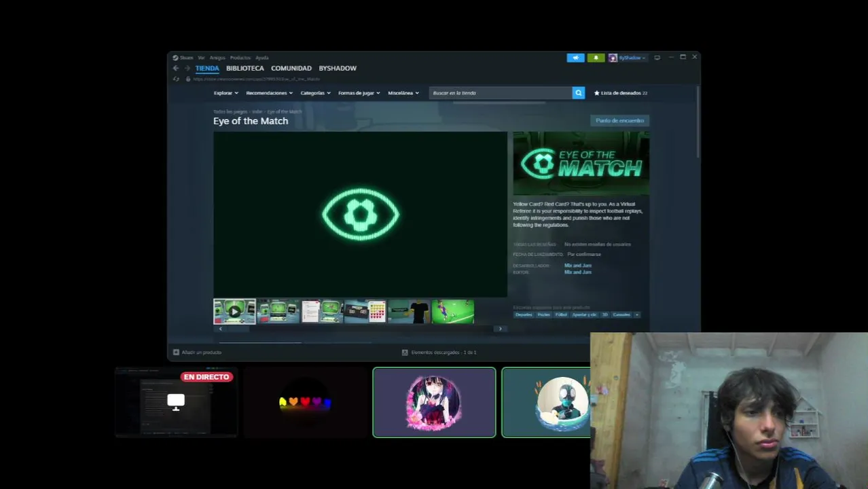868x489 pixels.
Task: Click the Deportes tag
Action: click(524, 315)
